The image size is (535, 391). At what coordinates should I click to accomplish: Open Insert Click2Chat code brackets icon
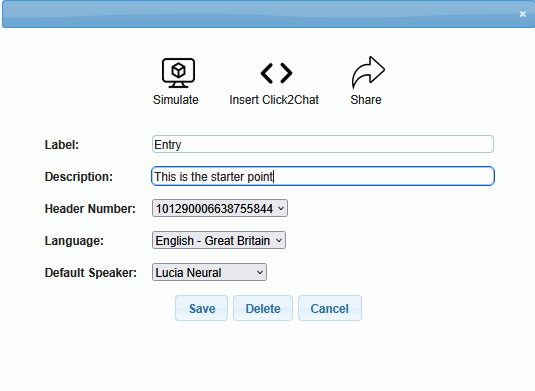point(276,73)
